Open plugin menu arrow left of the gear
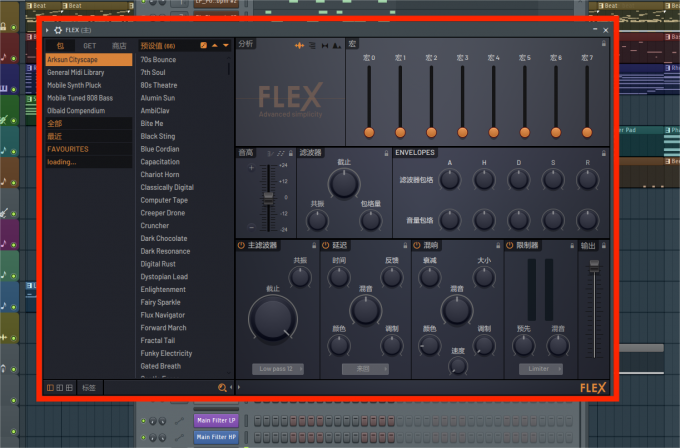Image resolution: width=680 pixels, height=448 pixels. pyautogui.click(x=47, y=30)
